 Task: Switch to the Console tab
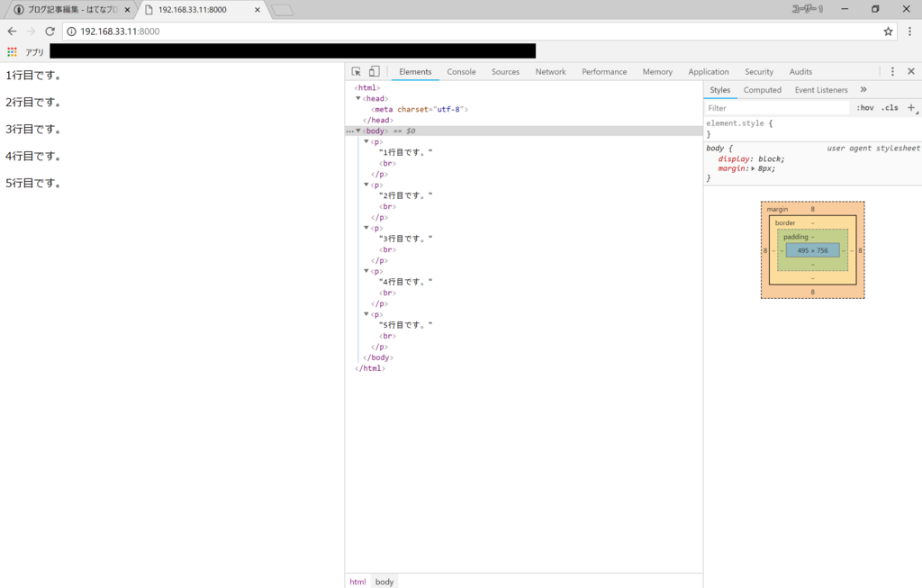461,72
